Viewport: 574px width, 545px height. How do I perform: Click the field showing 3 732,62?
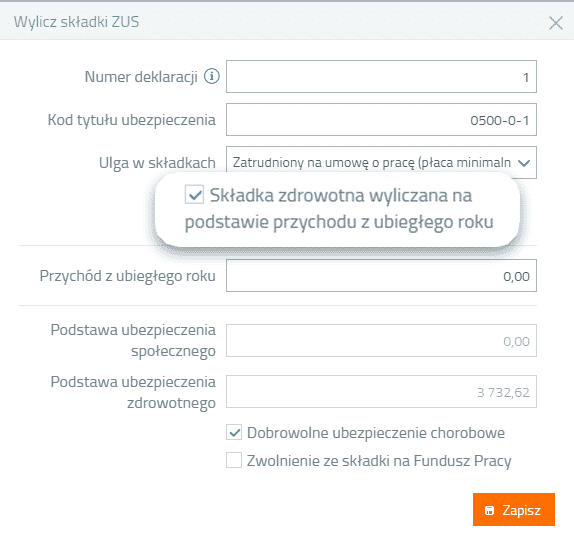point(381,391)
